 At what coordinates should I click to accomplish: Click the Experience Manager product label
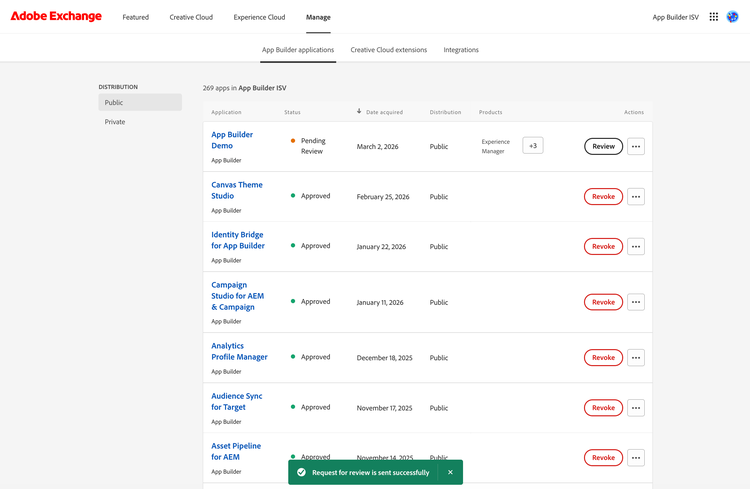(496, 146)
